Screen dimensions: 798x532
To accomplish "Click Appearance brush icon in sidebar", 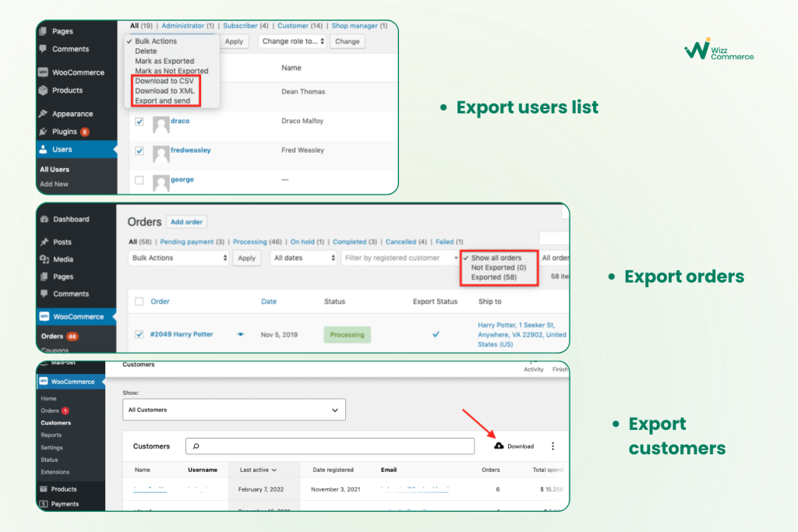I will click(44, 114).
